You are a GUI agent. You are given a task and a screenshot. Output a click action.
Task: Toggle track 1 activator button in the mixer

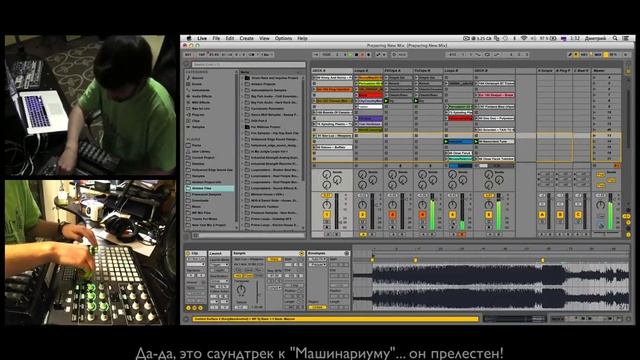coord(327,215)
